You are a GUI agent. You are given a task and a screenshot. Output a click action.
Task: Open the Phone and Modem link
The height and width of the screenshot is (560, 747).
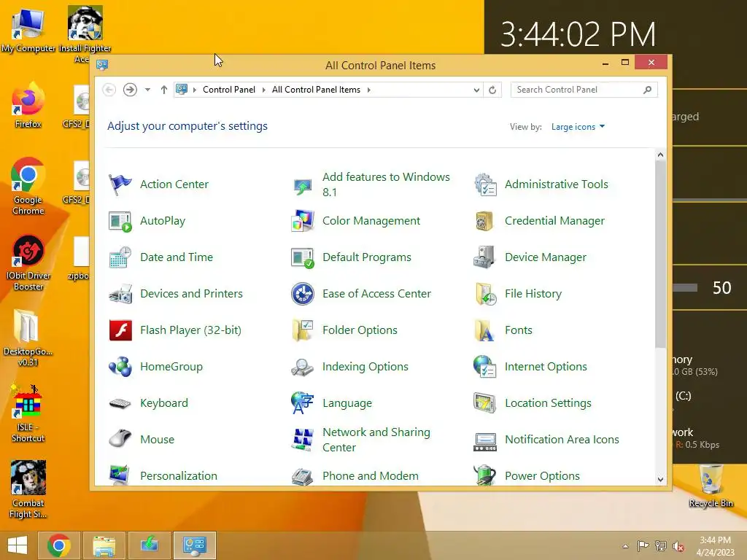pyautogui.click(x=370, y=475)
